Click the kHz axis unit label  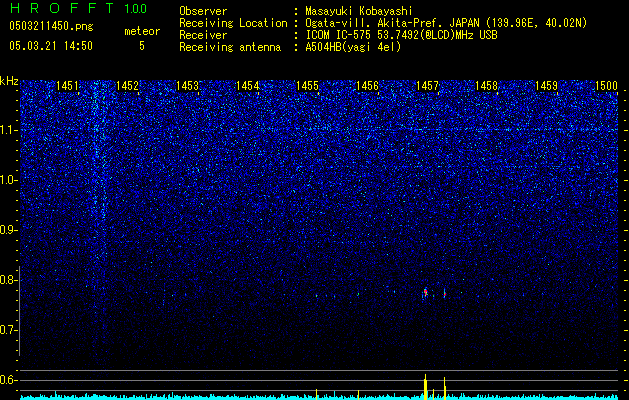point(10,81)
